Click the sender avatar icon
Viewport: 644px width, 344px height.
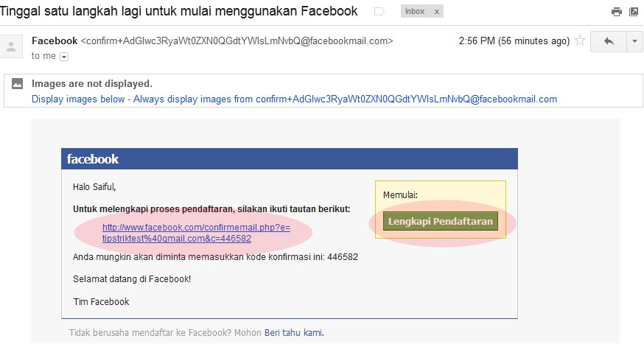pyautogui.click(x=11, y=46)
